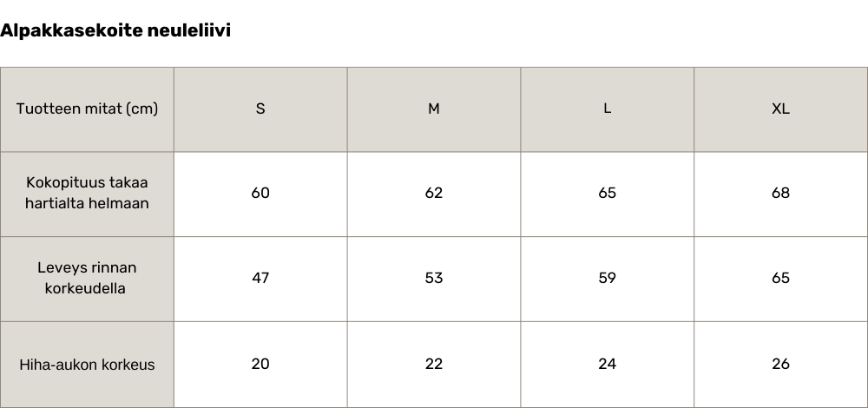This screenshot has width=868, height=408.
Task: Click the Alpakkasekoite neuleliivi heading
Action: 115,31
